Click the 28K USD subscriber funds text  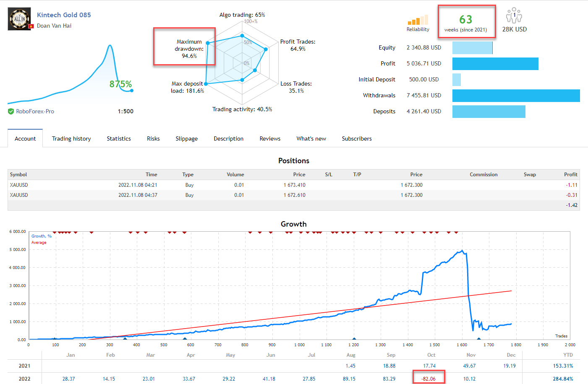pos(515,29)
